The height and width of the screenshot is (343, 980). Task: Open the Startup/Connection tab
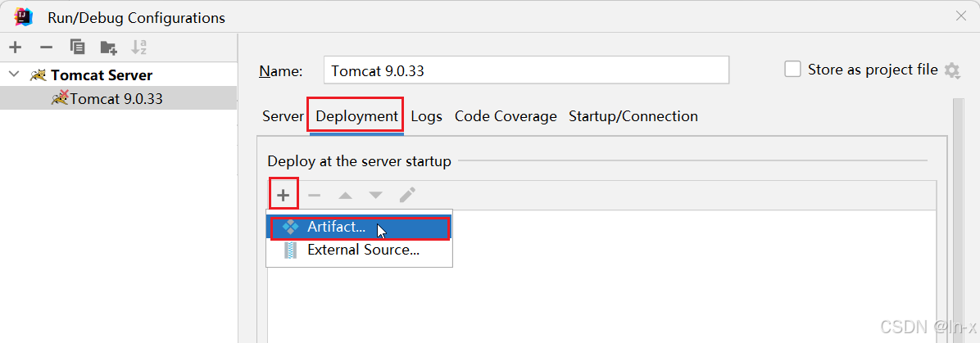(633, 116)
